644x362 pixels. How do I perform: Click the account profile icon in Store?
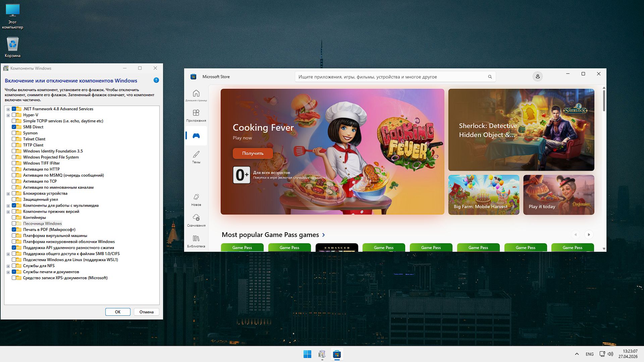point(537,76)
